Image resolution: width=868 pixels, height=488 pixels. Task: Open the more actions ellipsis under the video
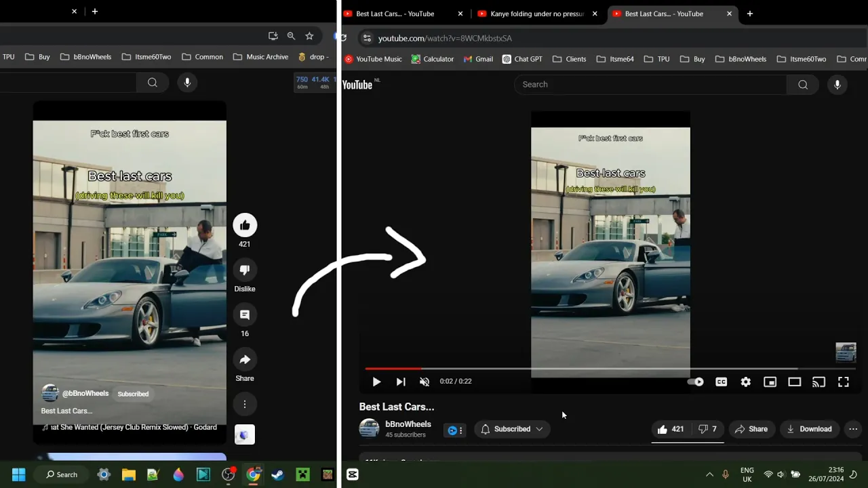click(x=853, y=429)
